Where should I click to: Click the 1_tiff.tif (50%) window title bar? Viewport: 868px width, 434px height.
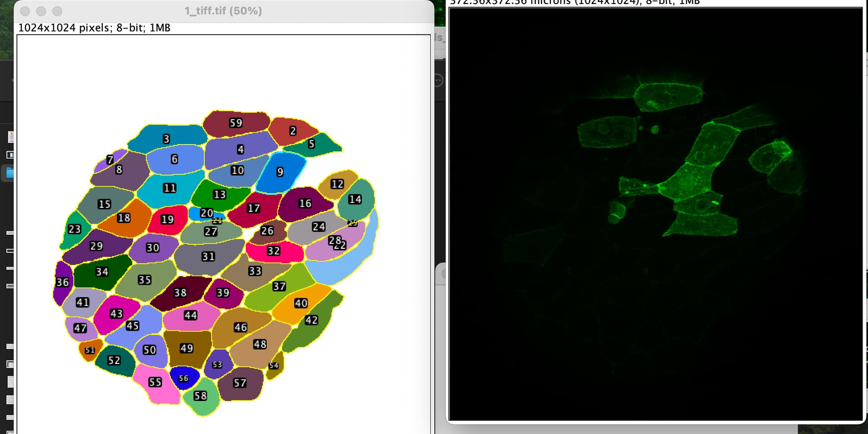(222, 11)
